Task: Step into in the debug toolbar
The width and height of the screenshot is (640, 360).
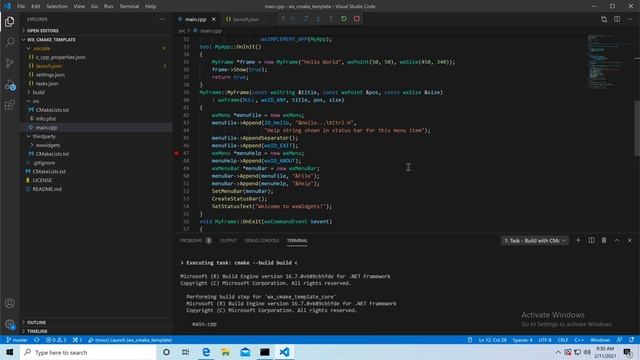Action: (x=318, y=19)
